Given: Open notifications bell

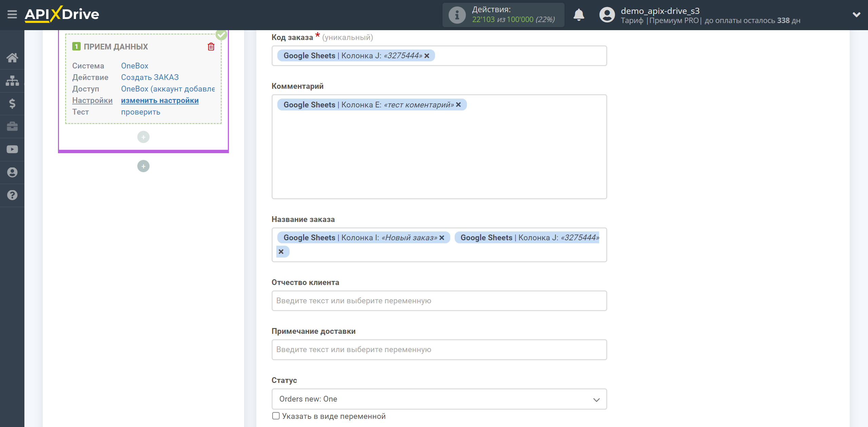Looking at the screenshot, I should click(x=579, y=15).
